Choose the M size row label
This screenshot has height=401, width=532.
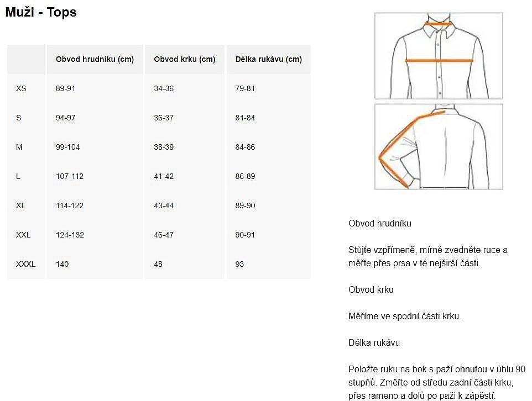point(19,147)
